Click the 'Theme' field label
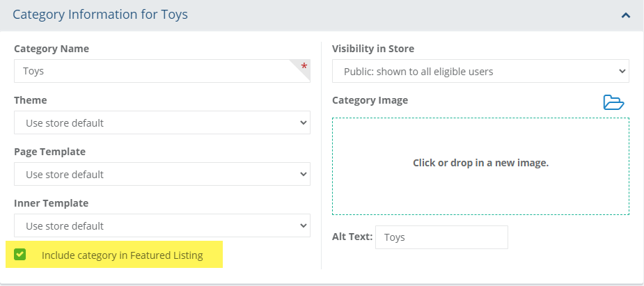Viewport: 644px width, 286px height. tap(31, 100)
